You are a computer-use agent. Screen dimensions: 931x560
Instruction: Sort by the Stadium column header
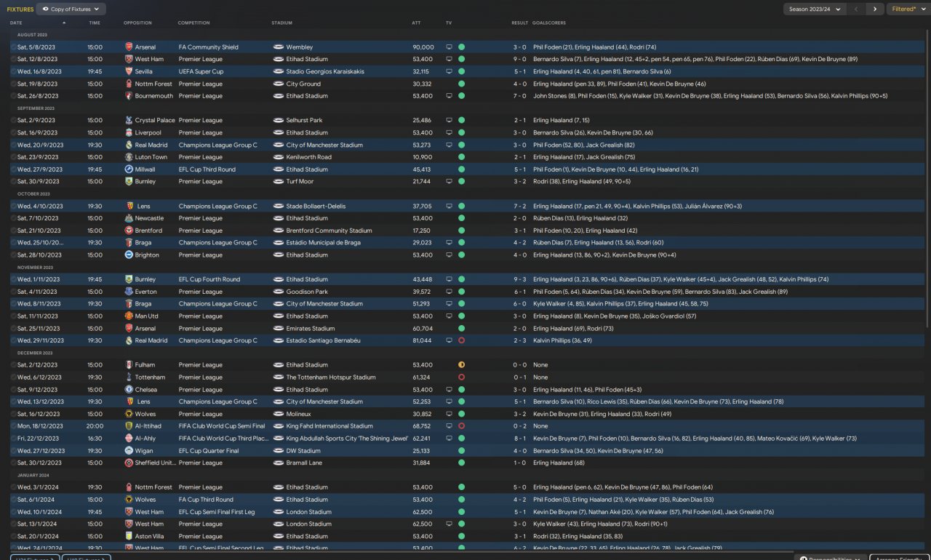[282, 23]
